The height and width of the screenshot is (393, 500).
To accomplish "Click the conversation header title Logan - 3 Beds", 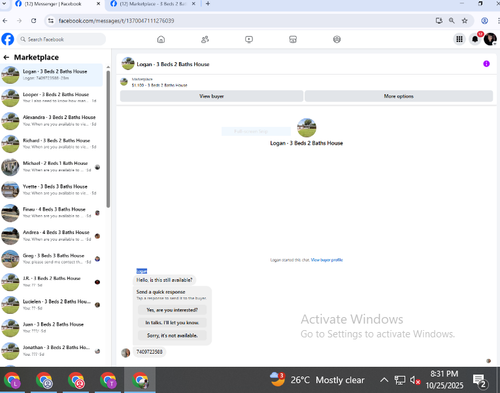I will (173, 64).
